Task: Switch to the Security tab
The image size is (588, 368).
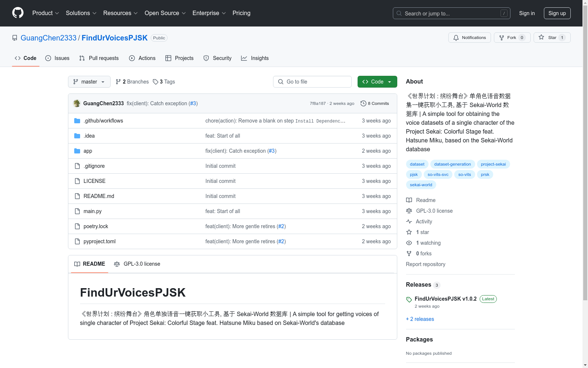Action: [x=218, y=58]
